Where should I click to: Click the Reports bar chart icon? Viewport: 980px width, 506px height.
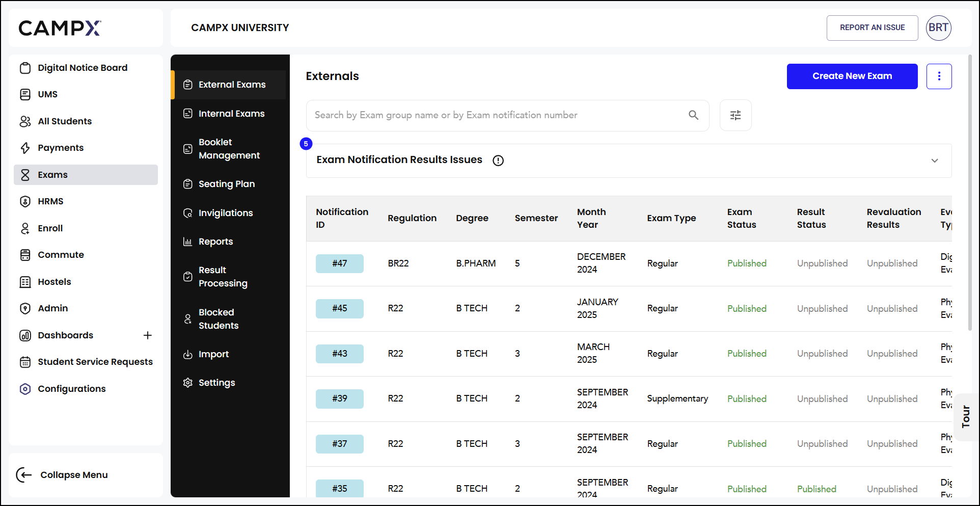[x=188, y=242]
